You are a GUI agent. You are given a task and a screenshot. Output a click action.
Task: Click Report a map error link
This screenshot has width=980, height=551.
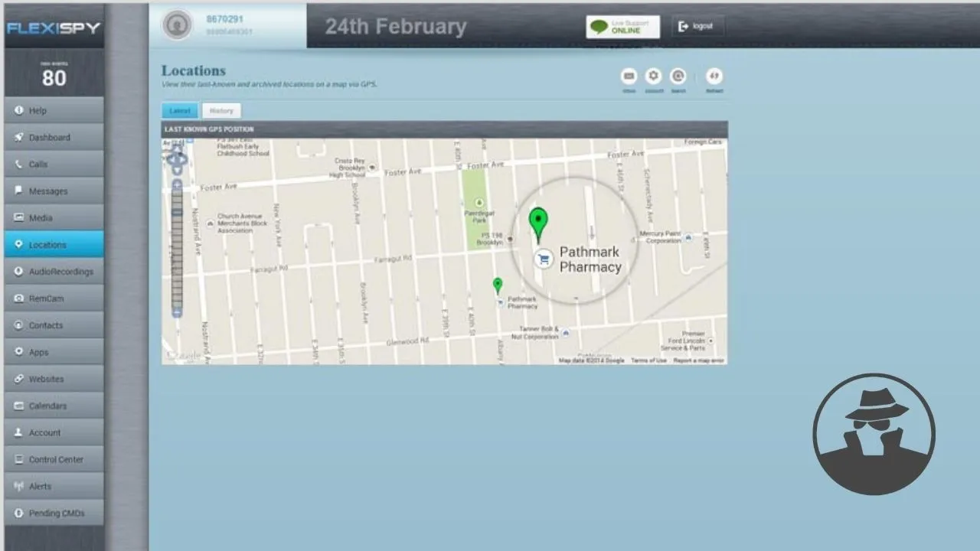[x=698, y=360]
